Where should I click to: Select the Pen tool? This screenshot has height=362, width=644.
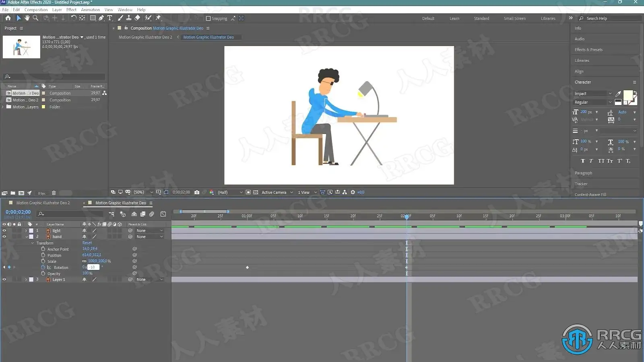pos(101,18)
